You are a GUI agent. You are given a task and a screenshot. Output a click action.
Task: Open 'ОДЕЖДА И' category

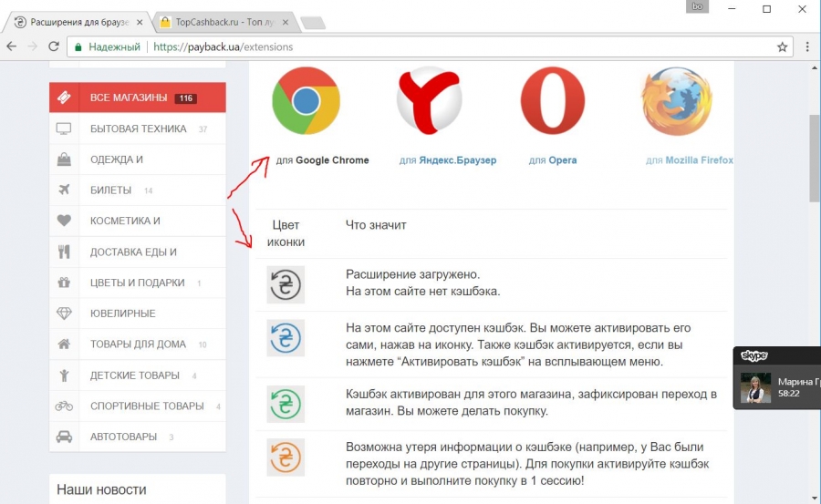pos(138,159)
